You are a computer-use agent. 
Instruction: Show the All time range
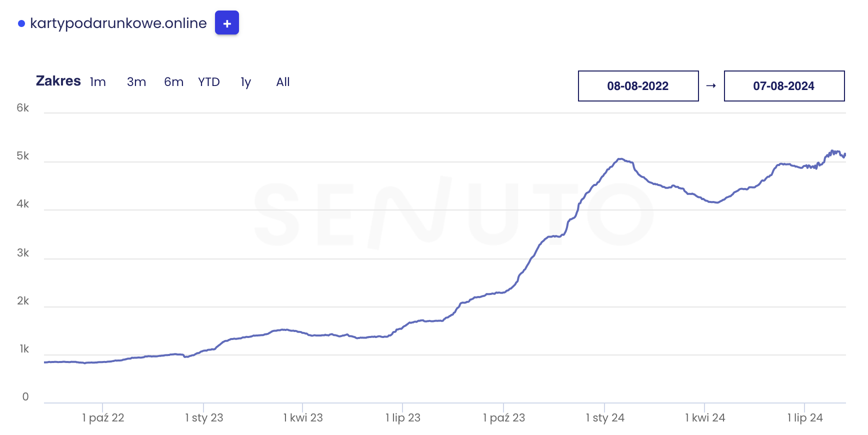283,82
